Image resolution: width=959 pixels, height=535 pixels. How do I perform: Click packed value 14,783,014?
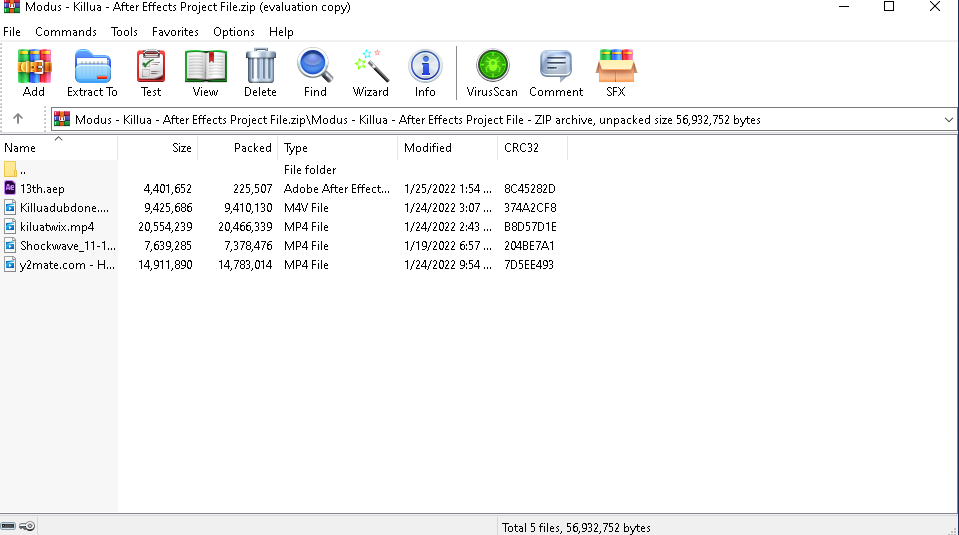(x=245, y=265)
